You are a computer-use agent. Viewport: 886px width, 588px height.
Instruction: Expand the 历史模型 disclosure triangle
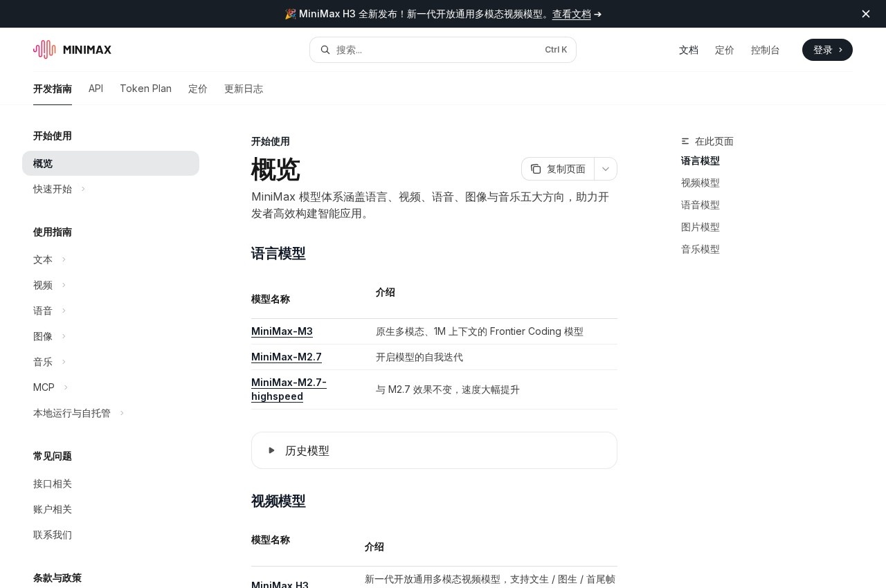(x=272, y=450)
